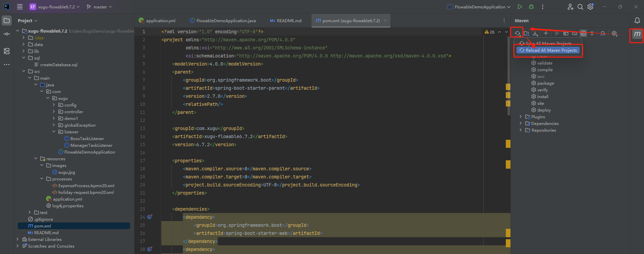
Task: Open the Commit tool window icon
Action: [x=7, y=34]
